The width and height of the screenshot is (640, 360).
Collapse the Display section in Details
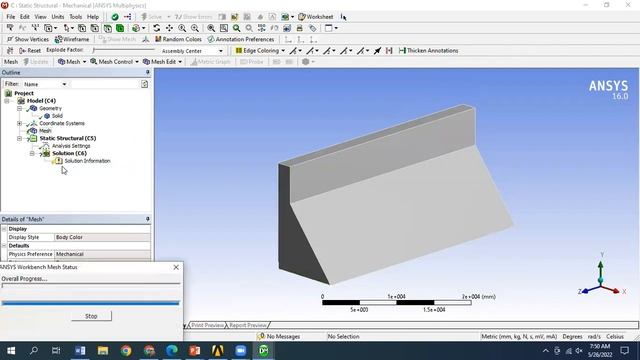(x=4, y=229)
